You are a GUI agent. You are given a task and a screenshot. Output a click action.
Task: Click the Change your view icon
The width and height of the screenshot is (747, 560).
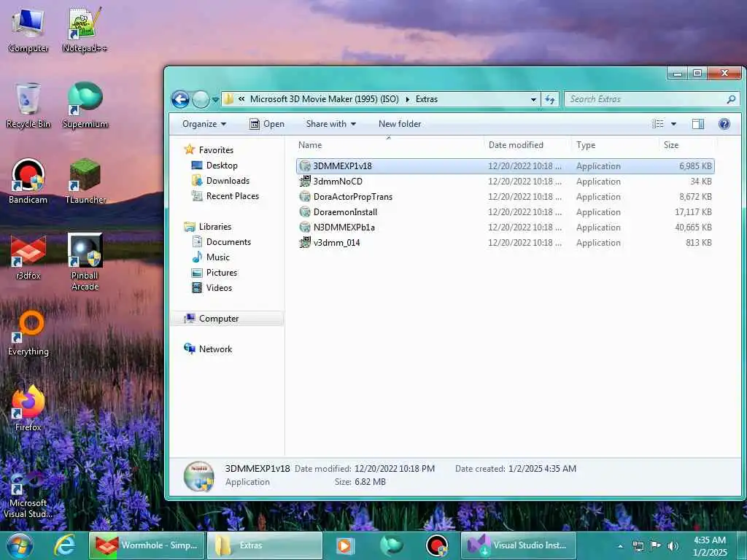pos(658,124)
